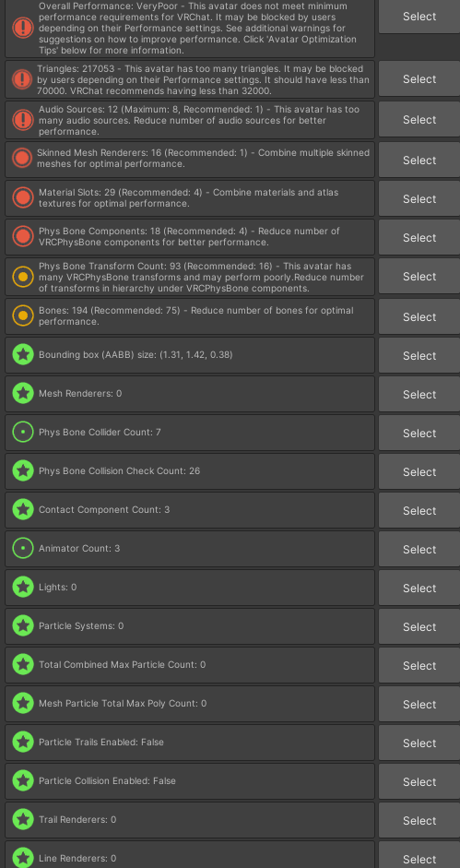This screenshot has height=868, width=460.
Task: Click the red error icon beside Triangles warning
Action: click(23, 79)
